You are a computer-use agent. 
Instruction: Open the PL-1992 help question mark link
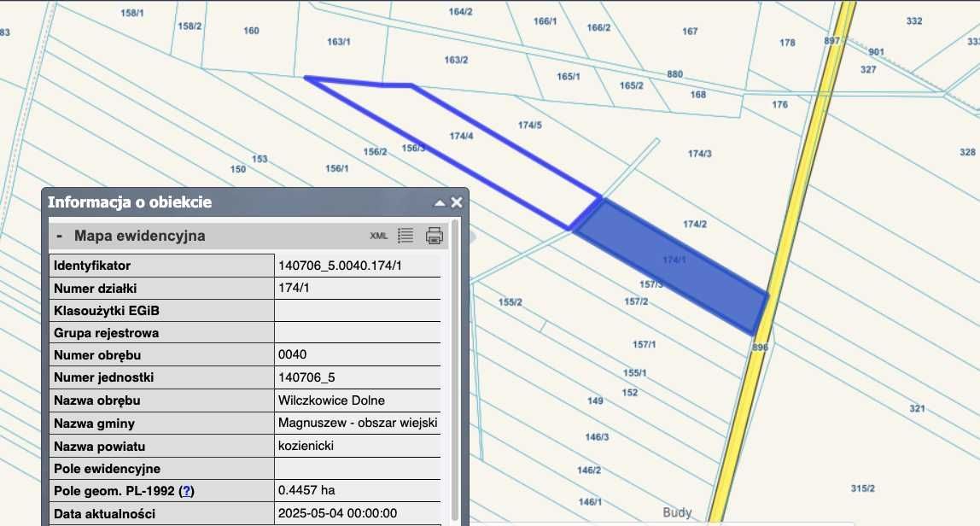(186, 491)
